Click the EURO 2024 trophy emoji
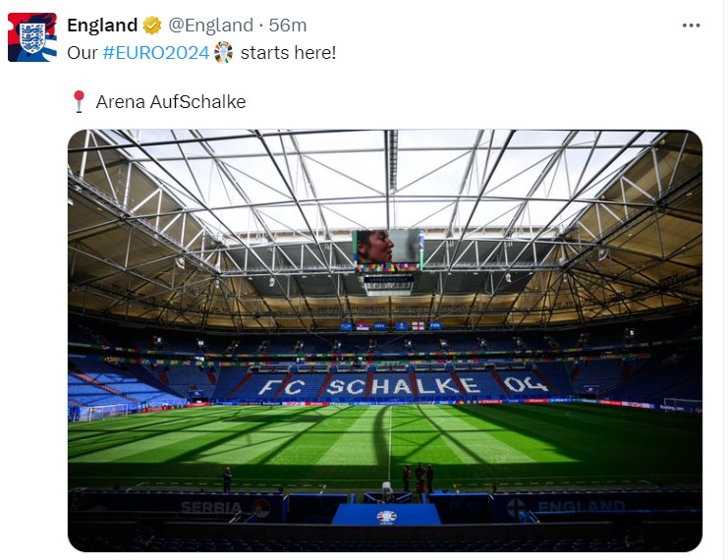 [224, 52]
